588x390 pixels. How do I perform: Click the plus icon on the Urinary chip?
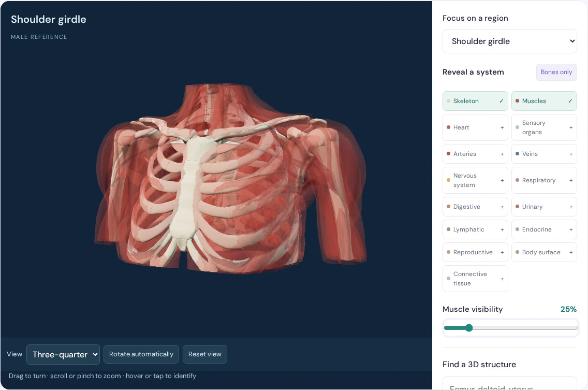571,207
